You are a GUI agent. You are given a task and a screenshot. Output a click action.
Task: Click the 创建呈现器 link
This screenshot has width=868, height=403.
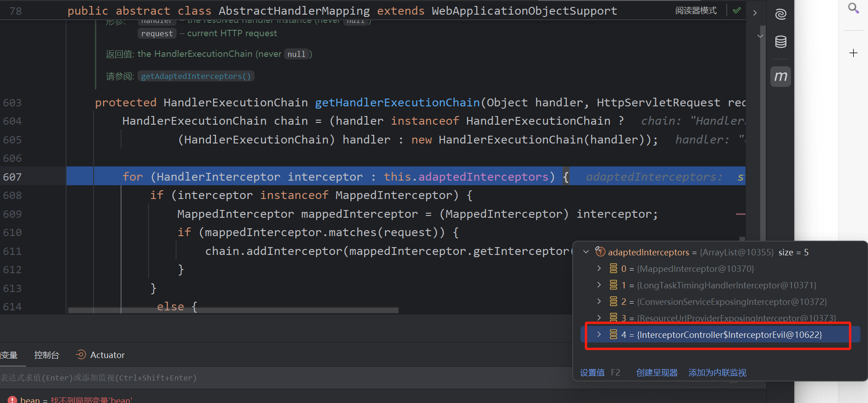657,372
